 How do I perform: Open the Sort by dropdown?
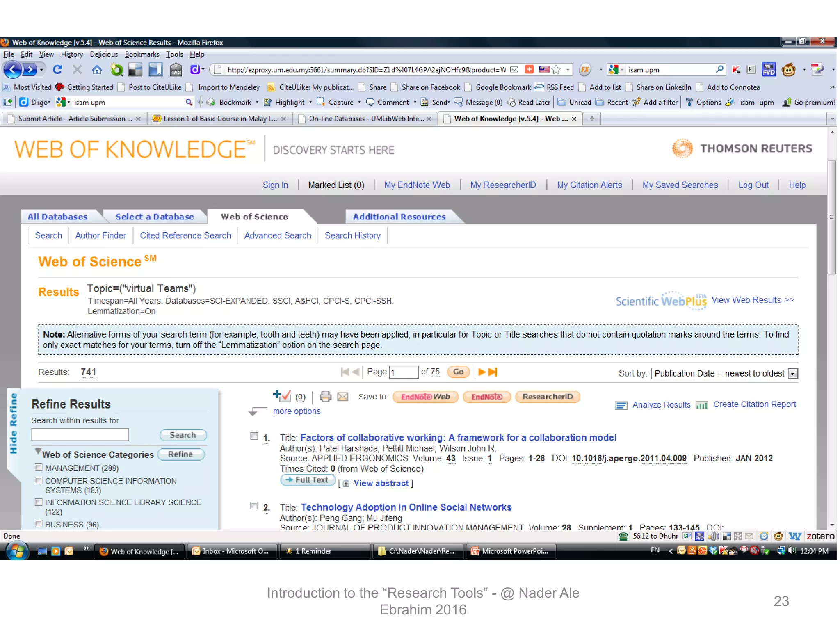(x=793, y=374)
